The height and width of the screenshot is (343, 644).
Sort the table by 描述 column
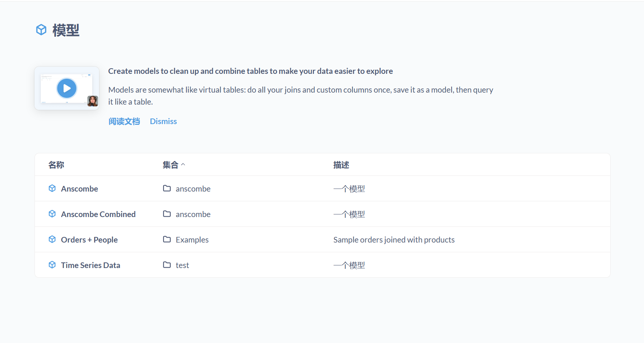(x=341, y=165)
